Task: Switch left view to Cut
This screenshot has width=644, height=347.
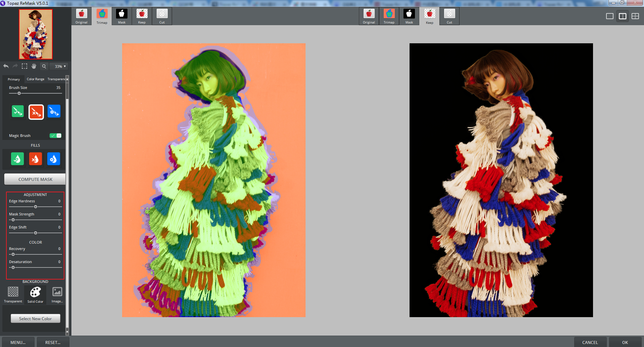Action: pos(162,16)
